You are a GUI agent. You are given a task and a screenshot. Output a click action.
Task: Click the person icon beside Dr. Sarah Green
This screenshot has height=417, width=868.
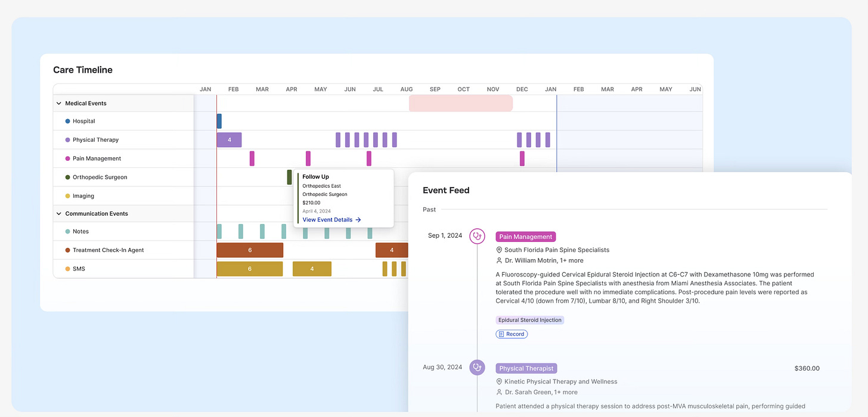click(499, 392)
